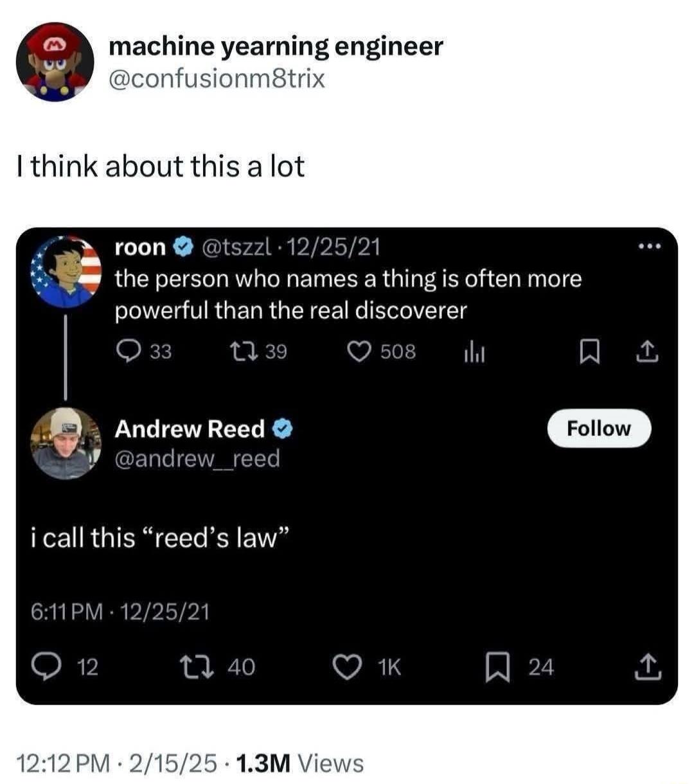Open Andrew Reed's profile picture

click(66, 443)
